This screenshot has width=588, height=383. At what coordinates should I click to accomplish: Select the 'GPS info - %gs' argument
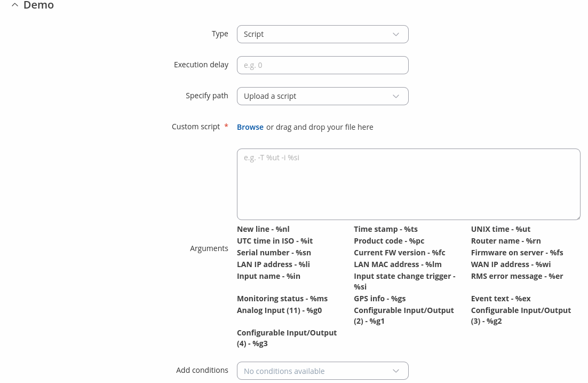tap(379, 299)
